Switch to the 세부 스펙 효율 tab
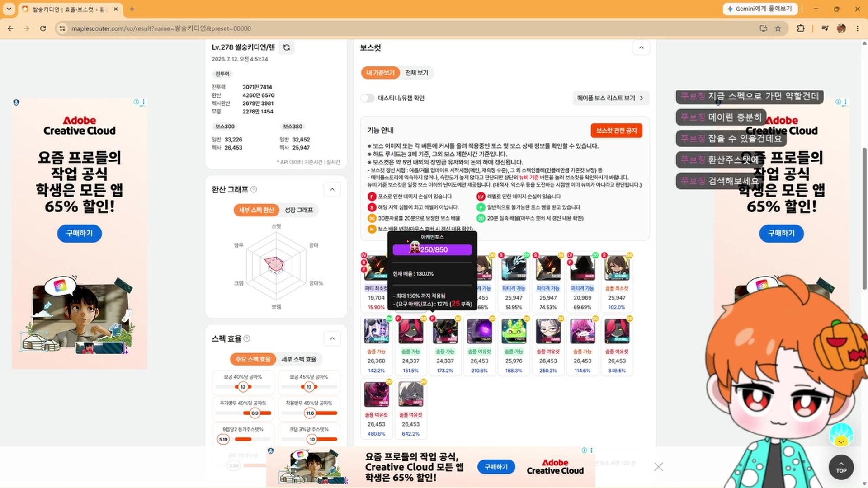The image size is (868, 488). pos(299,359)
